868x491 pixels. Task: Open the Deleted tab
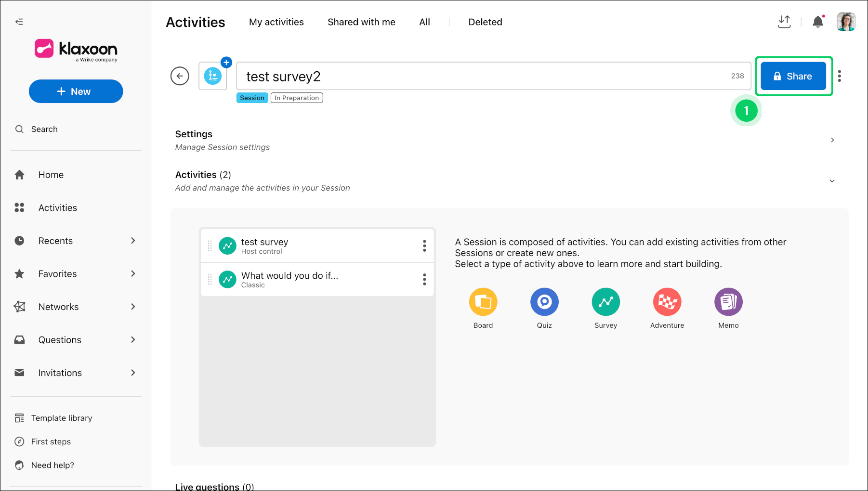point(485,22)
